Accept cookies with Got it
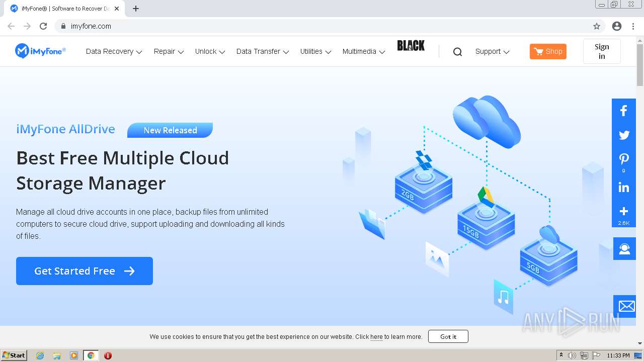The height and width of the screenshot is (362, 644). point(448,336)
